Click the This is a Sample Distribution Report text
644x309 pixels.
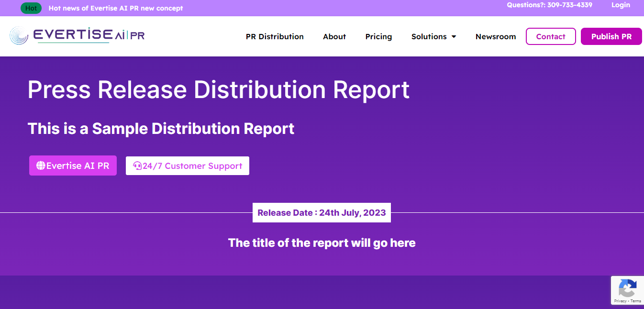click(161, 128)
